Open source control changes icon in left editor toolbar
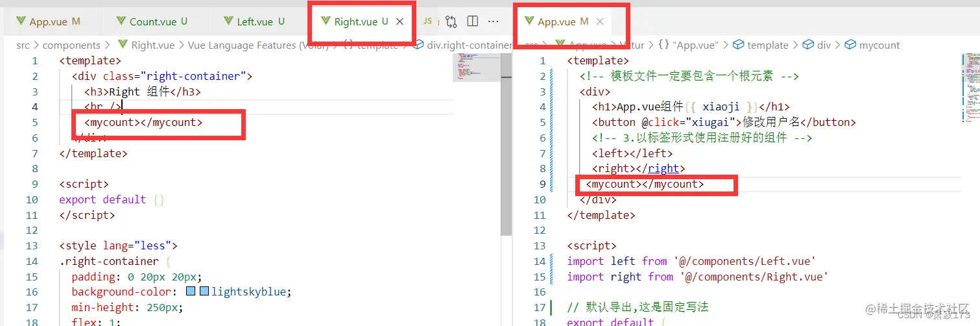Image resolution: width=980 pixels, height=326 pixels. coord(451,21)
